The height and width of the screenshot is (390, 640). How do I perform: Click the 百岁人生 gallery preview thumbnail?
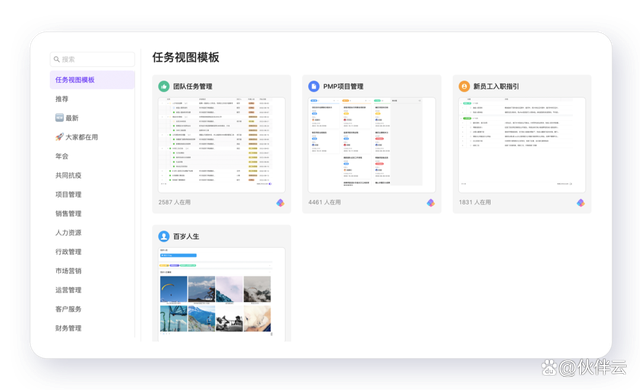pos(222,294)
